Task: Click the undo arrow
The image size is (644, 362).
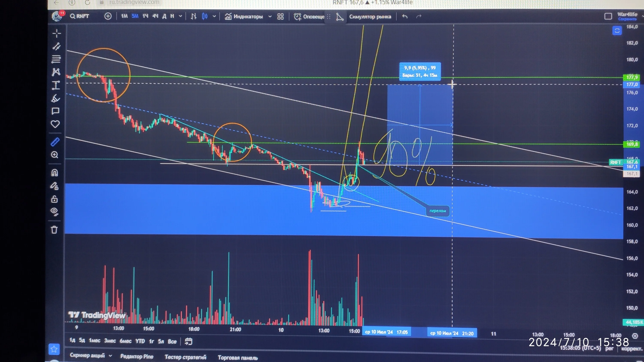Action: 405,17
